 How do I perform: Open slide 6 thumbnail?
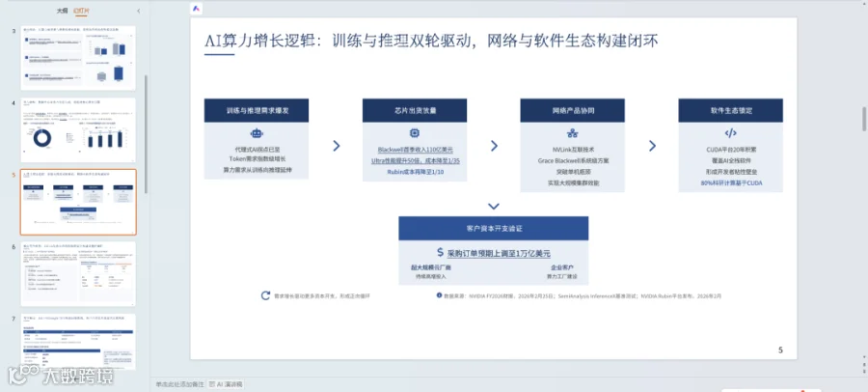pyautogui.click(x=78, y=273)
